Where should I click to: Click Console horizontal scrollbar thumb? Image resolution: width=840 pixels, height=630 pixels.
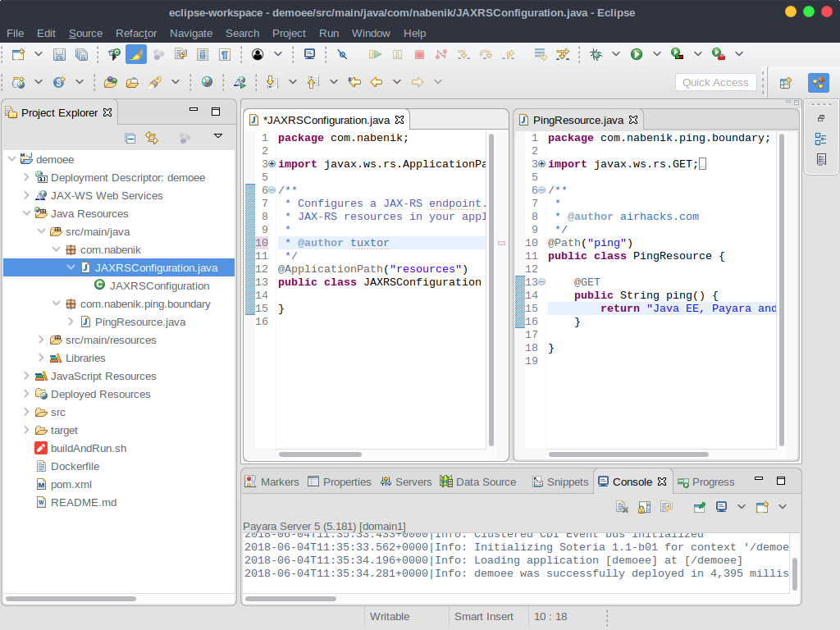click(290, 598)
